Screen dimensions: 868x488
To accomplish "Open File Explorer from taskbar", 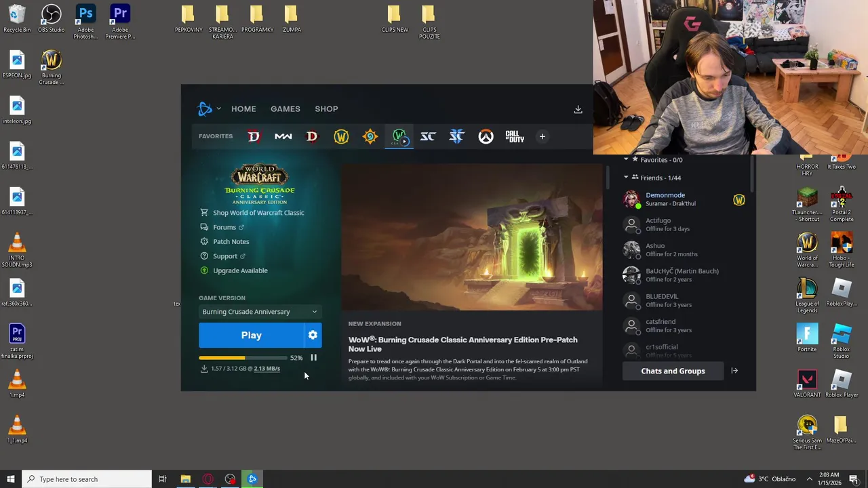I will (x=185, y=479).
